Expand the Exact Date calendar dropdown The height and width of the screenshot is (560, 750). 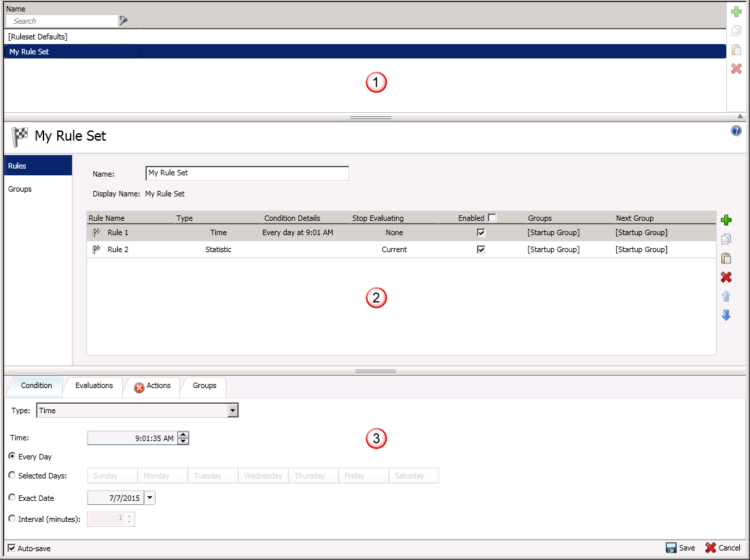(x=150, y=497)
